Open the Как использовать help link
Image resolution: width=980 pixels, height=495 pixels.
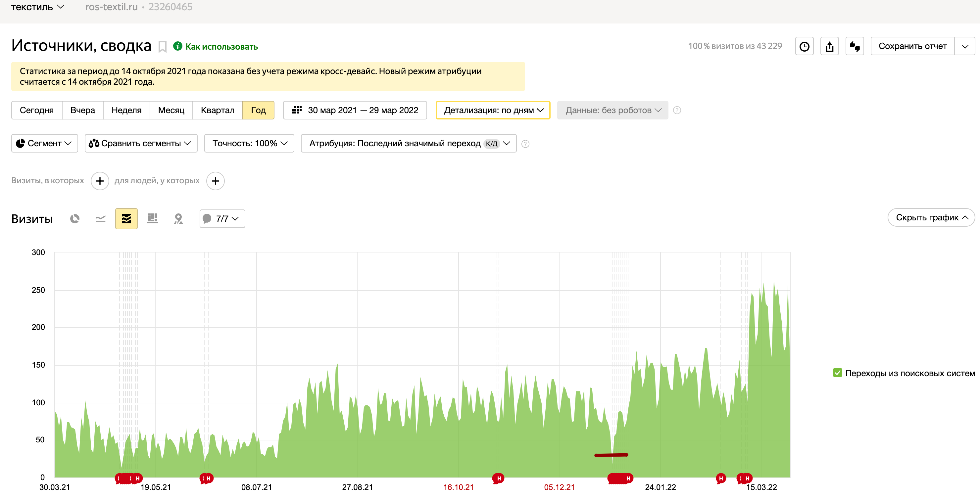click(221, 47)
